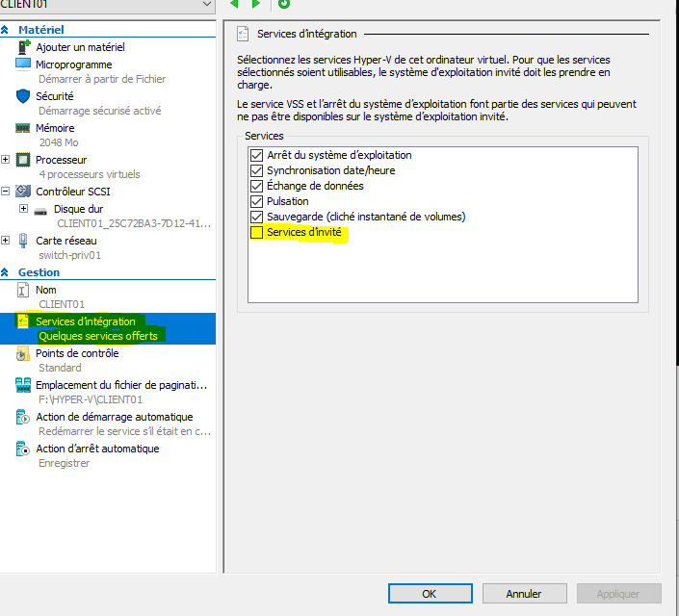Viewport: 679px width, 616px height.
Task: Select the Nom setting item
Action: tap(46, 290)
